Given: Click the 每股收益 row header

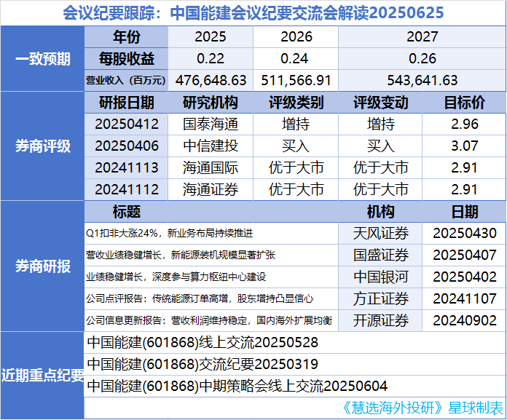Looking at the screenshot, I should (x=126, y=59).
